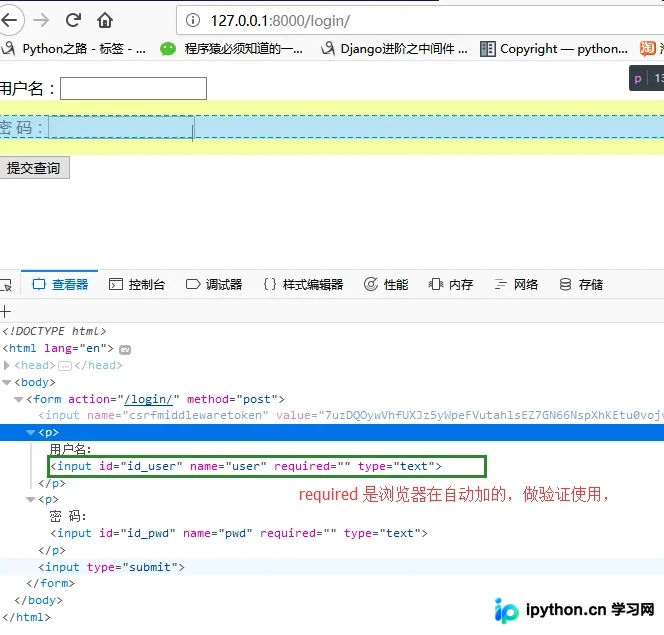Select the id_user input node
664x635 pixels.
coord(246,466)
